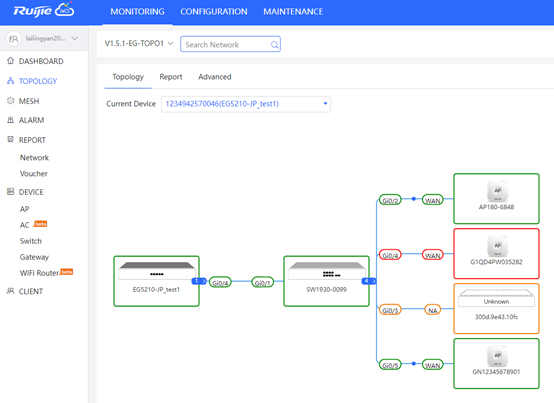The image size is (554, 403).
Task: Open the Voucher report link
Action: pyautogui.click(x=34, y=174)
